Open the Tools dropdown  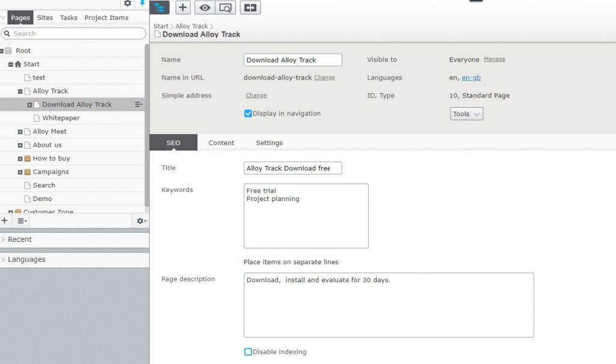(466, 114)
